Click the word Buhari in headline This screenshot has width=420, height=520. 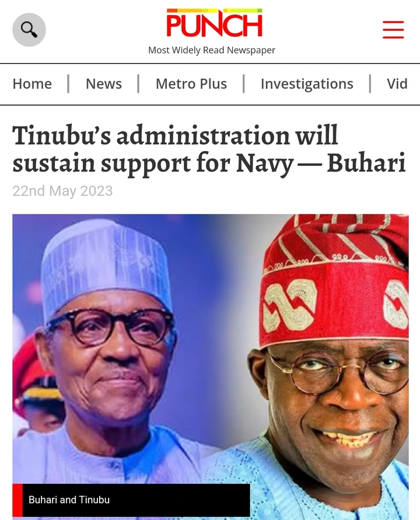(366, 163)
